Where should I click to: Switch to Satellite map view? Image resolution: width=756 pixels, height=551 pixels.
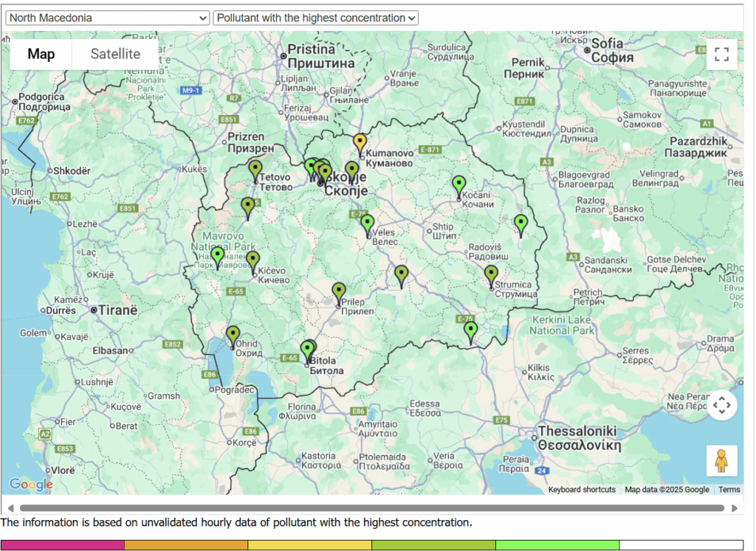115,54
